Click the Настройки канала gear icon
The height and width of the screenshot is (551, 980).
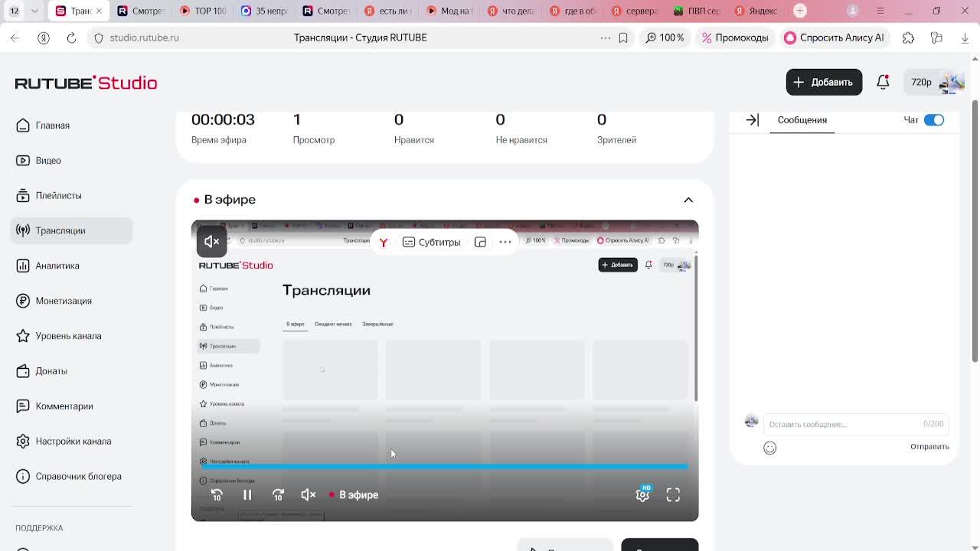click(x=23, y=442)
